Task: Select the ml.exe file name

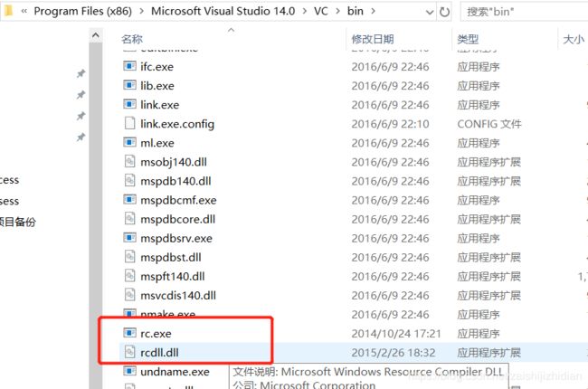Action: click(157, 143)
